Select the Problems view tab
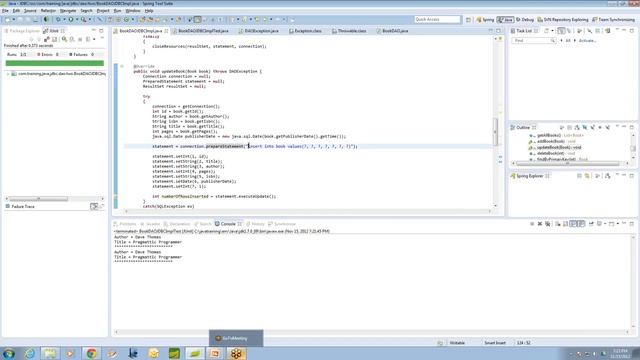The image size is (640, 360). 125,224
